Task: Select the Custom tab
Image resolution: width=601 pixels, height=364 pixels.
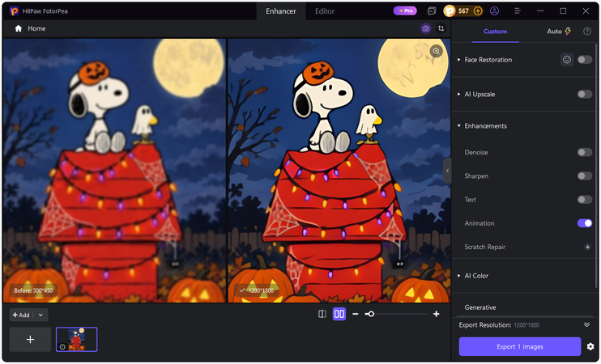Action: point(495,32)
